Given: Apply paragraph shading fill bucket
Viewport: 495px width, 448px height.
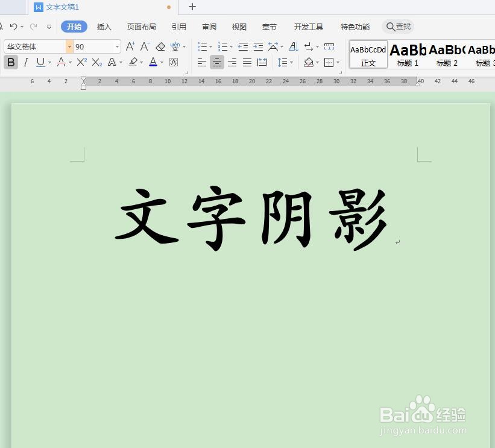Looking at the screenshot, I should [x=309, y=62].
